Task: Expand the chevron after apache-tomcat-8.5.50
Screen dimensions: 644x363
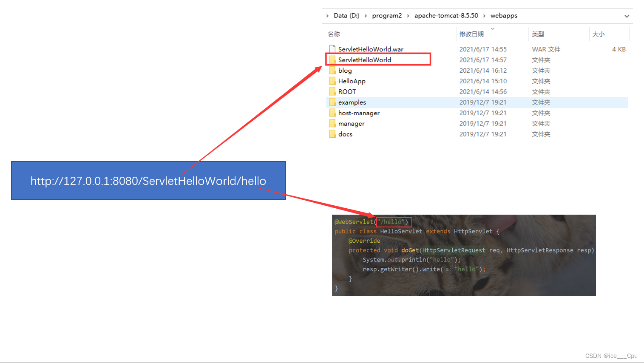Action: pos(484,16)
